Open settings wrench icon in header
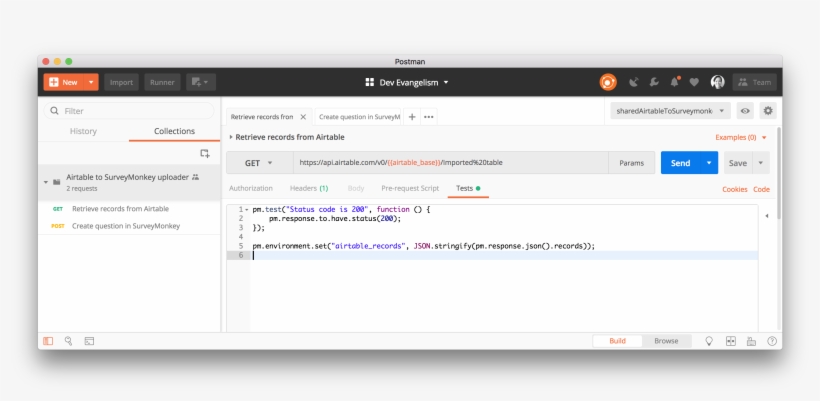 coord(654,82)
